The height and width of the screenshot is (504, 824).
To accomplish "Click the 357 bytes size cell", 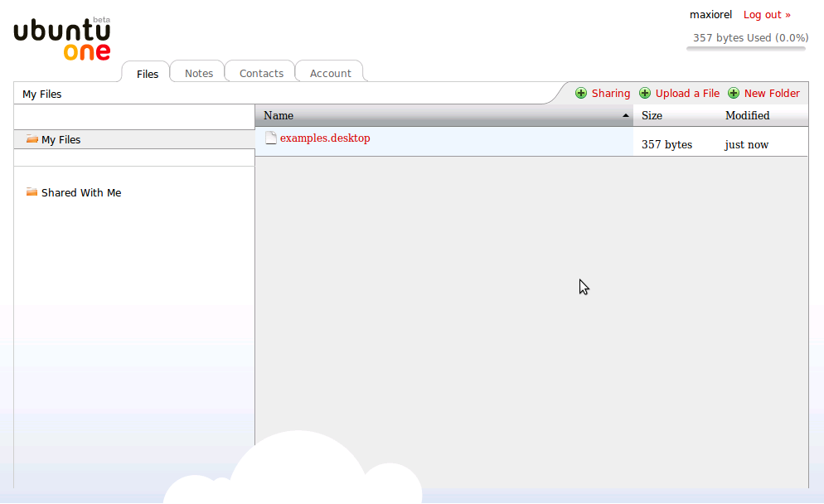I will pyautogui.click(x=666, y=144).
